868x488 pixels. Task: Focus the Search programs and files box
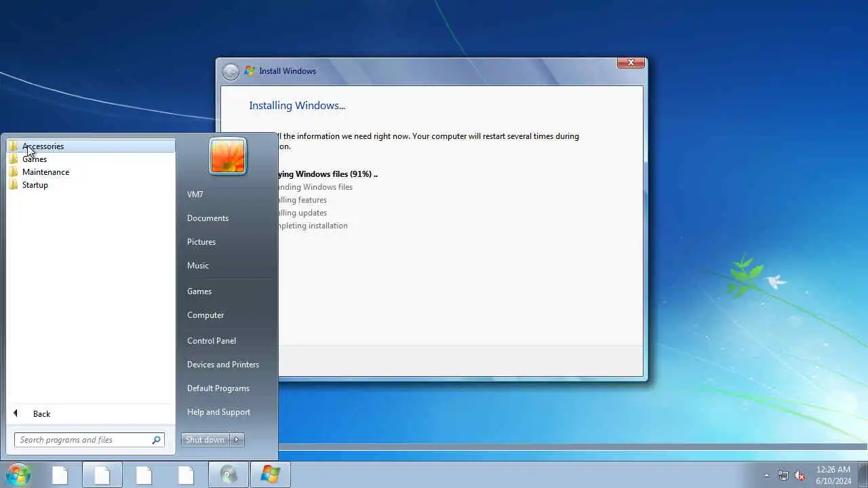(89, 440)
